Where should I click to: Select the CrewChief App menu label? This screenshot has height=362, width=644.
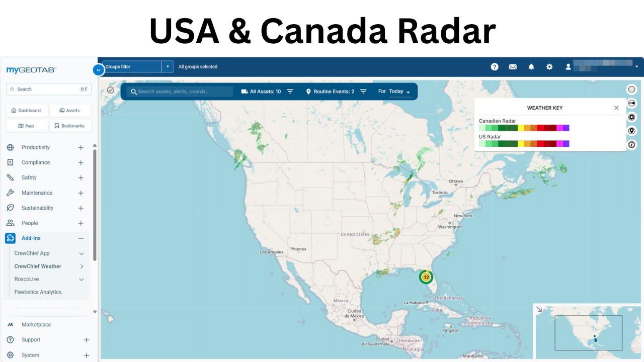tap(32, 253)
